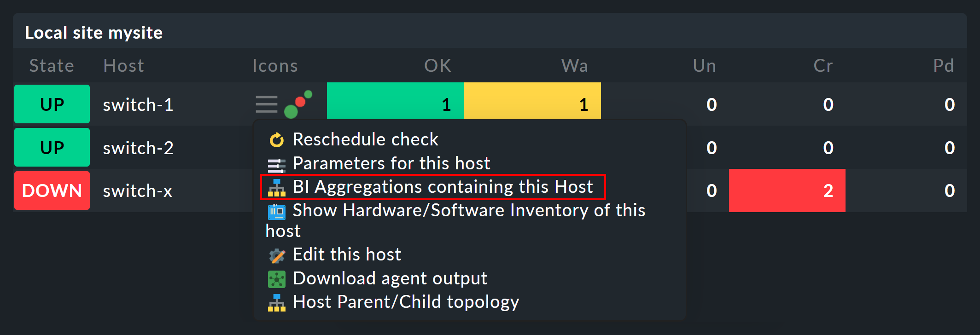Open the host switch-x

(x=137, y=191)
